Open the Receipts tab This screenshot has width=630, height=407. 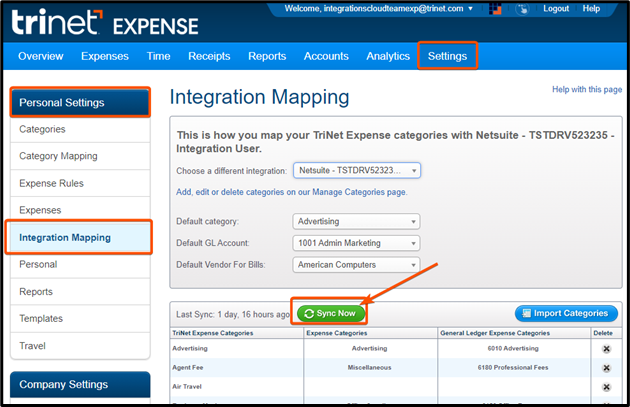click(x=209, y=56)
